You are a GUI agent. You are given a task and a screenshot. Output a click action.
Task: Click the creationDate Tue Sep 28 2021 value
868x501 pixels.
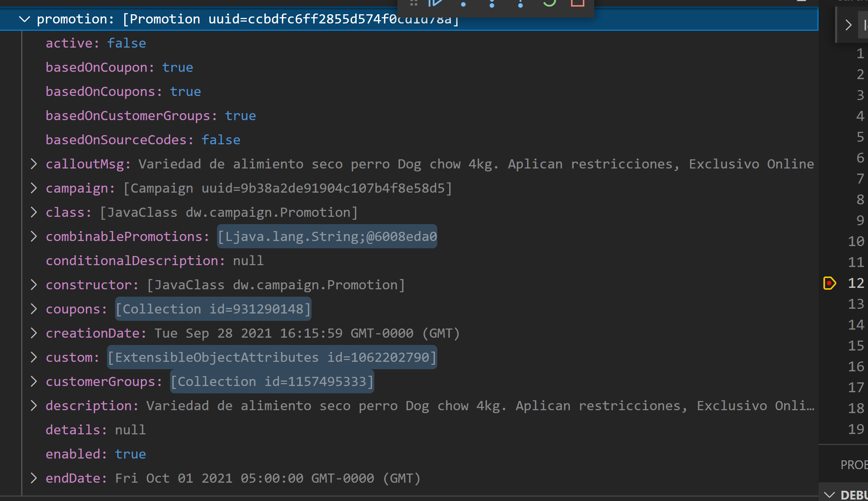307,333
